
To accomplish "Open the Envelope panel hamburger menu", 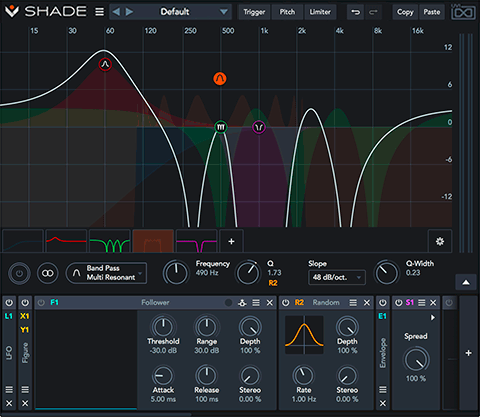I will click(383, 389).
